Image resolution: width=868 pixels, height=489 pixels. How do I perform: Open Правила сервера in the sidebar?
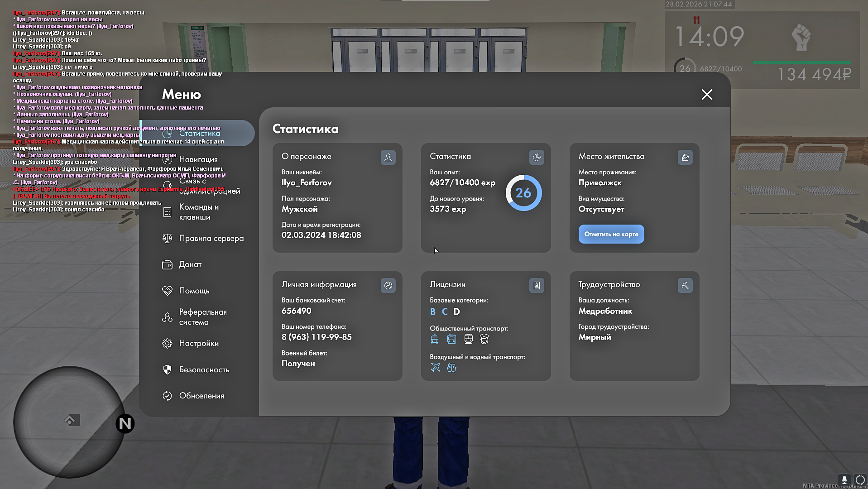pyautogui.click(x=211, y=238)
